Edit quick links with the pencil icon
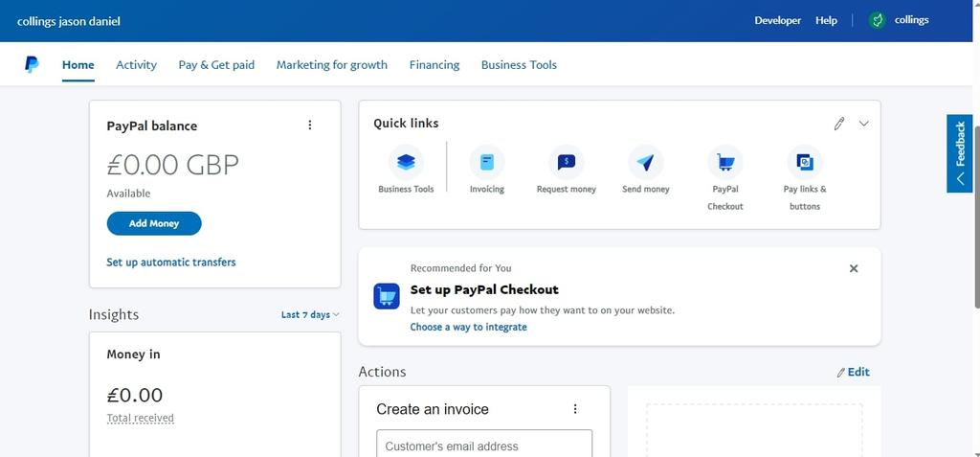980x457 pixels. [x=839, y=124]
